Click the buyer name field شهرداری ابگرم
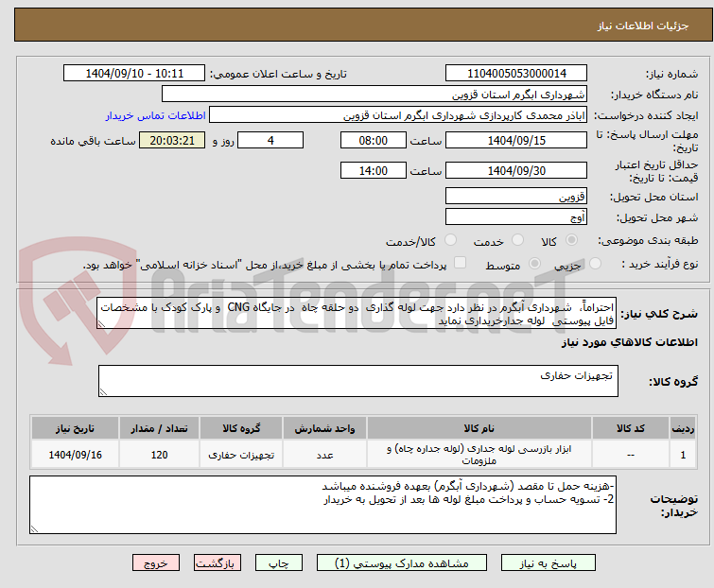The width and height of the screenshot is (714, 588). (x=374, y=95)
